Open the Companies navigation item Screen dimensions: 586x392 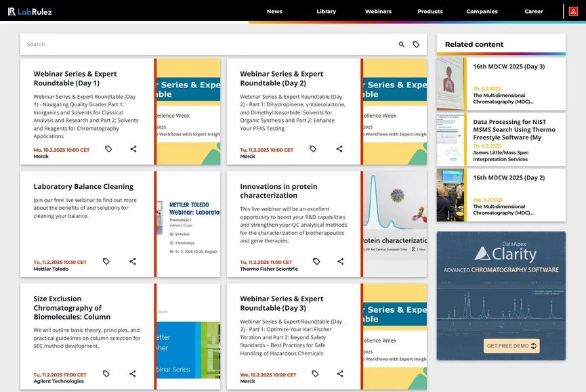(482, 12)
